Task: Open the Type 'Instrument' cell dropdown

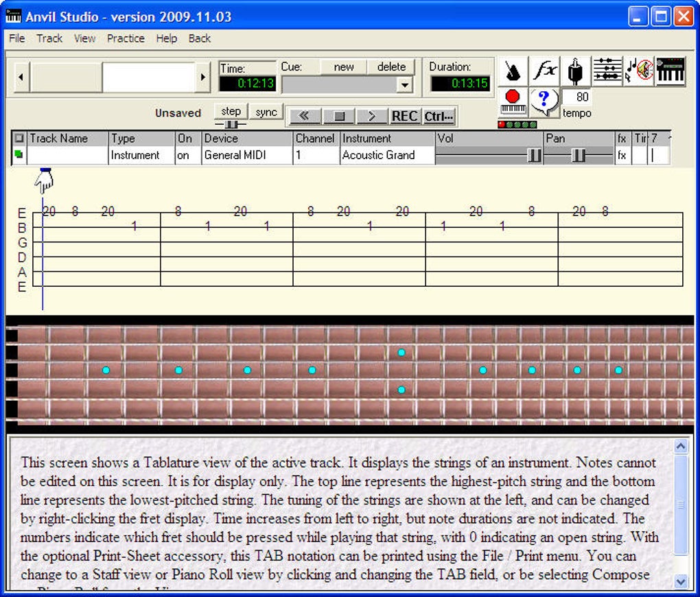Action: (141, 155)
